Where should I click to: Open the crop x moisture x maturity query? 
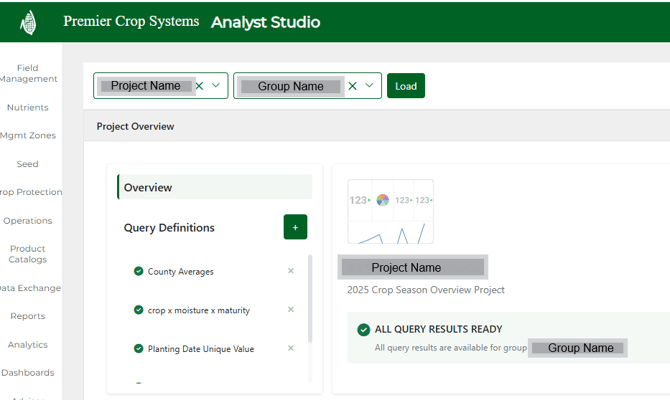coord(198,310)
